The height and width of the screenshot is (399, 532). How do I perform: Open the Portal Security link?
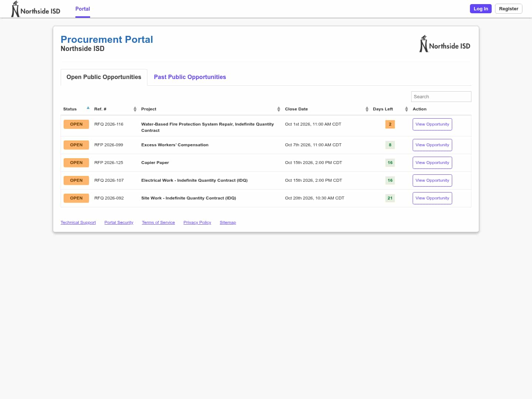119,222
